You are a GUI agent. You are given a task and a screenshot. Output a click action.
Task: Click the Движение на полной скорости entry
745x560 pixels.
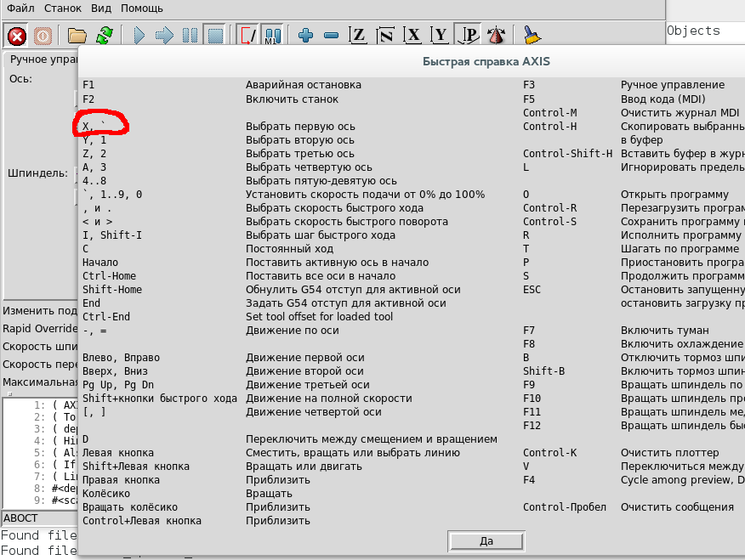click(329, 399)
